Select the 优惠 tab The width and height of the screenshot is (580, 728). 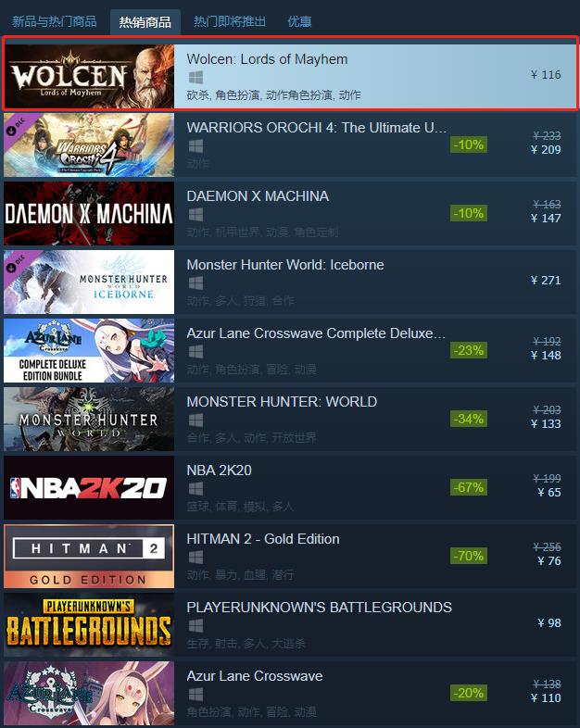coord(299,21)
